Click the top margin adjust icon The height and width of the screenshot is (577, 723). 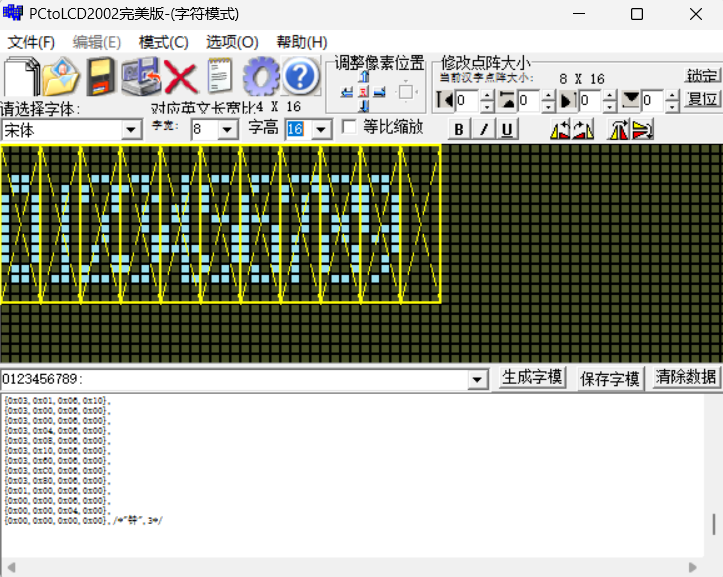coord(507,100)
